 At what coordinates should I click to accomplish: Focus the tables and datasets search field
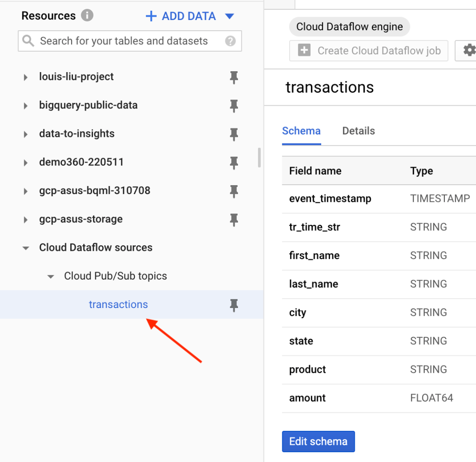coord(126,41)
